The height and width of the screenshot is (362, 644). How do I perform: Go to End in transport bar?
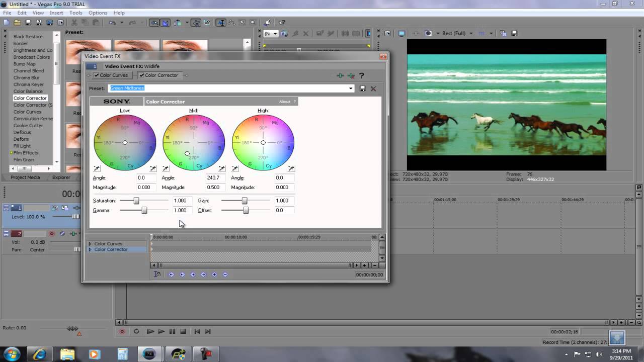[208, 331]
